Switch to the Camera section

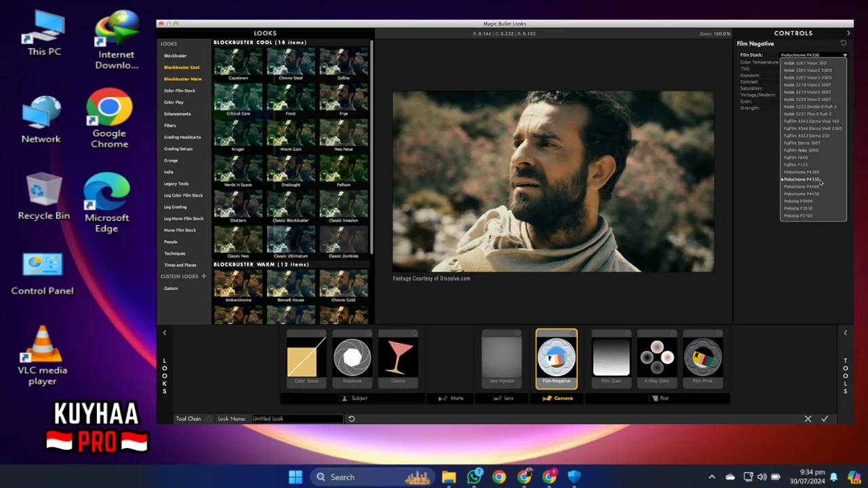[x=557, y=399]
